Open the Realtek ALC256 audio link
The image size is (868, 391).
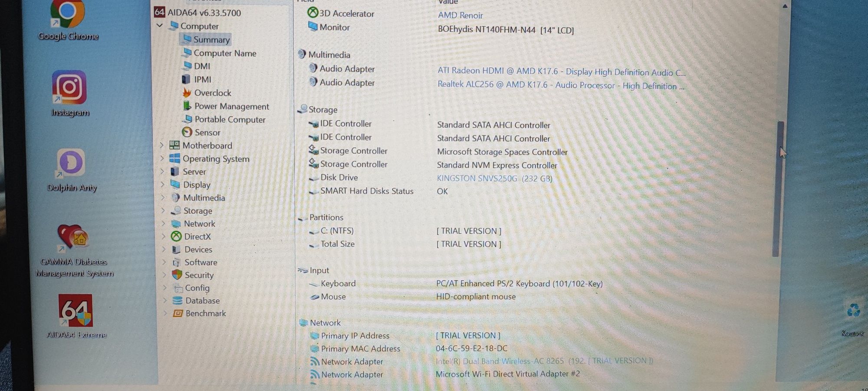[561, 85]
